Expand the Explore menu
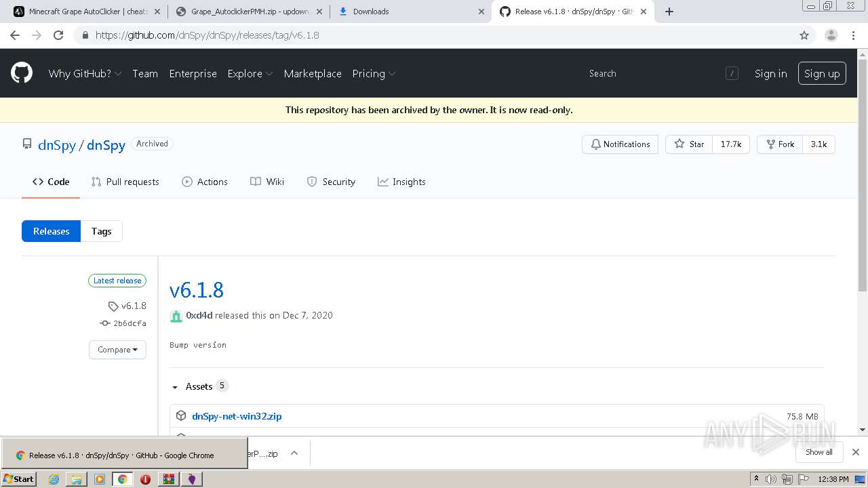The image size is (868, 488). click(x=250, y=74)
